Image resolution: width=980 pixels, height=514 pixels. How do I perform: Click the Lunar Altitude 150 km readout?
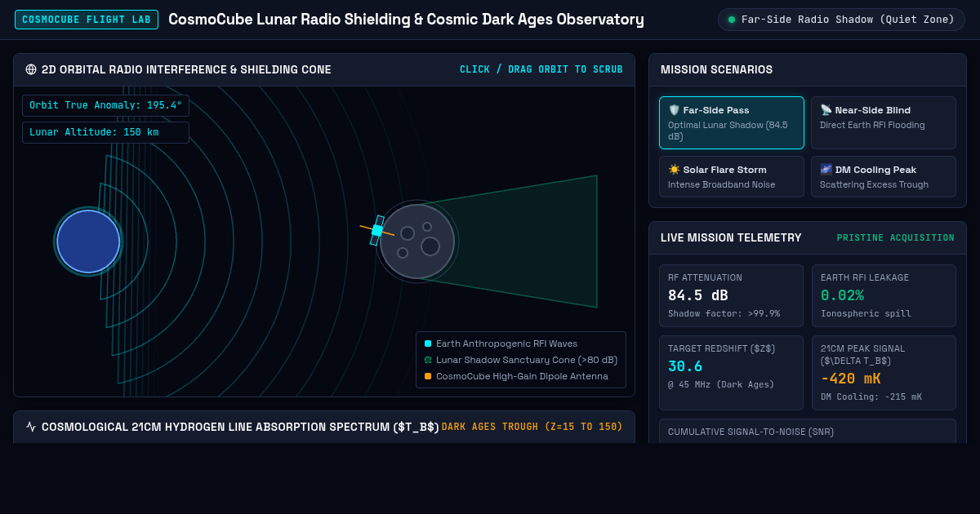point(105,132)
